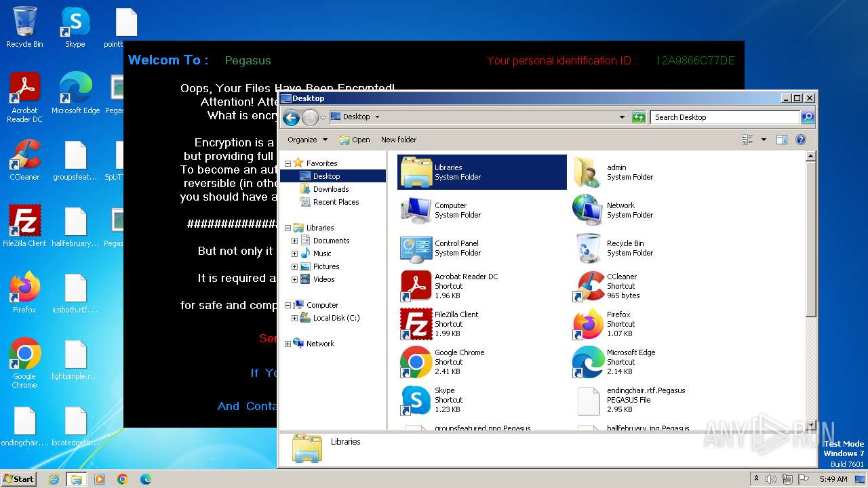Open the admin user folder icon
The width and height of the screenshot is (868, 488).
pyautogui.click(x=587, y=172)
